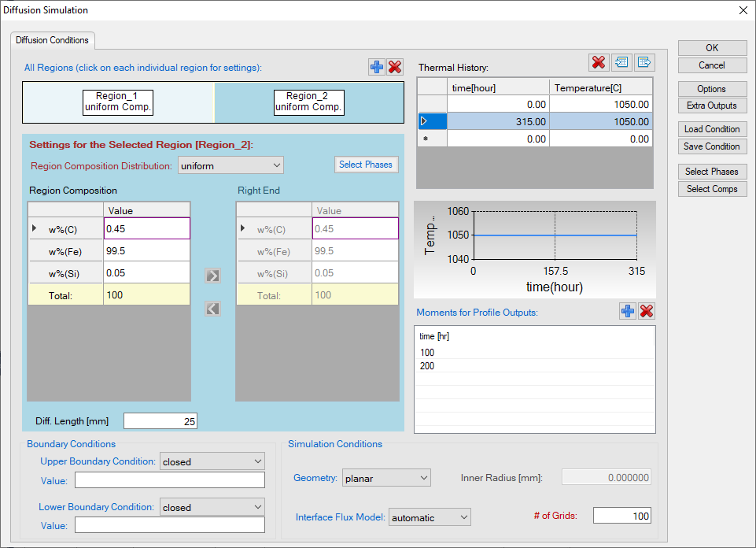
Task: Click the Diff. Length input field
Action: coord(160,421)
